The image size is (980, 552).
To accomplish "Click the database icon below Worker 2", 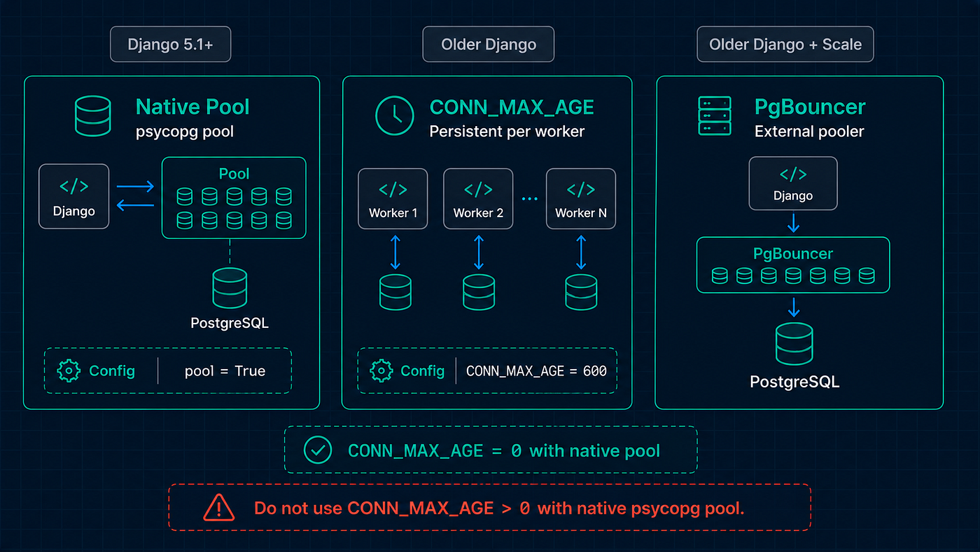I will point(479,292).
